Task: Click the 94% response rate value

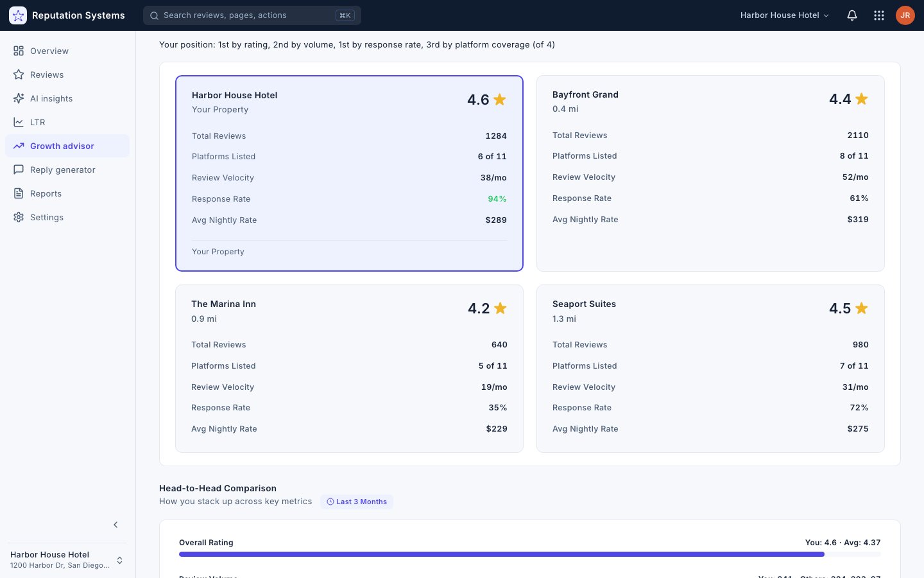Action: click(497, 199)
